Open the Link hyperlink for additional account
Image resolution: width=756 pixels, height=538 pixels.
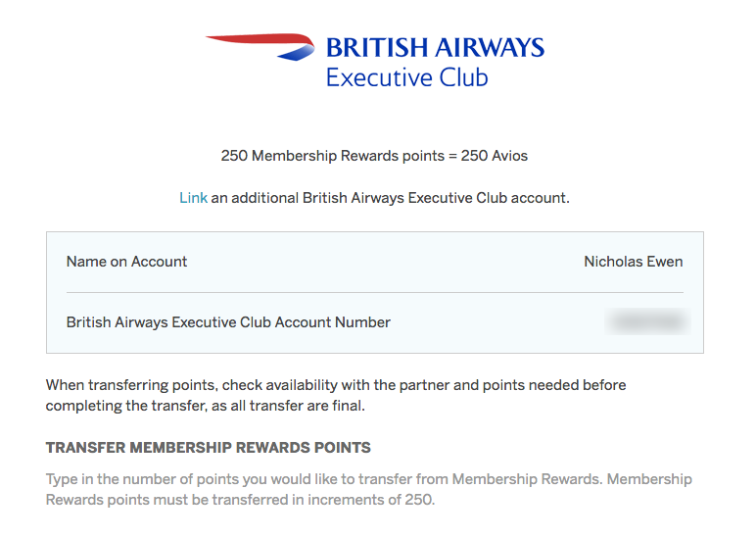click(193, 198)
